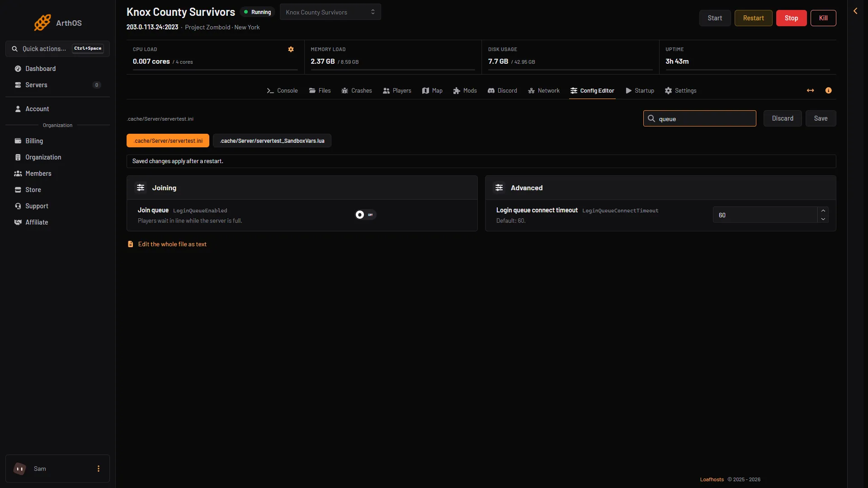Click the CPU load settings gear icon
This screenshot has width=868, height=488.
click(291, 49)
